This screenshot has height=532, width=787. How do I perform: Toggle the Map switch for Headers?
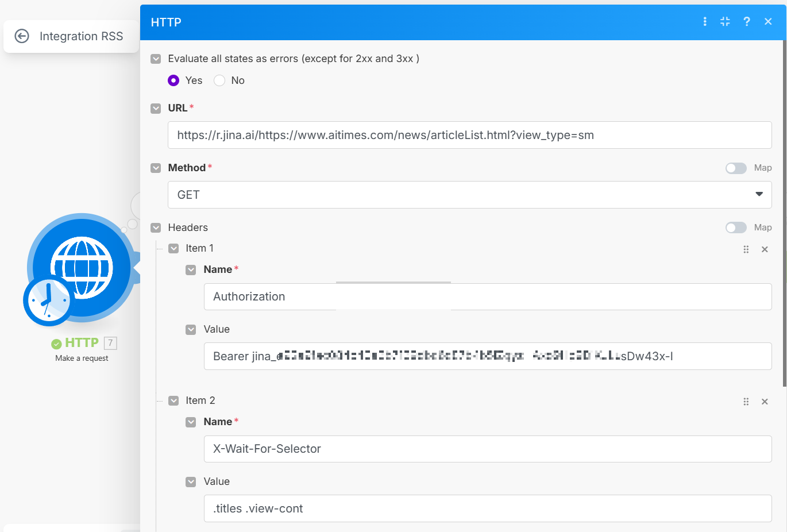[736, 228]
